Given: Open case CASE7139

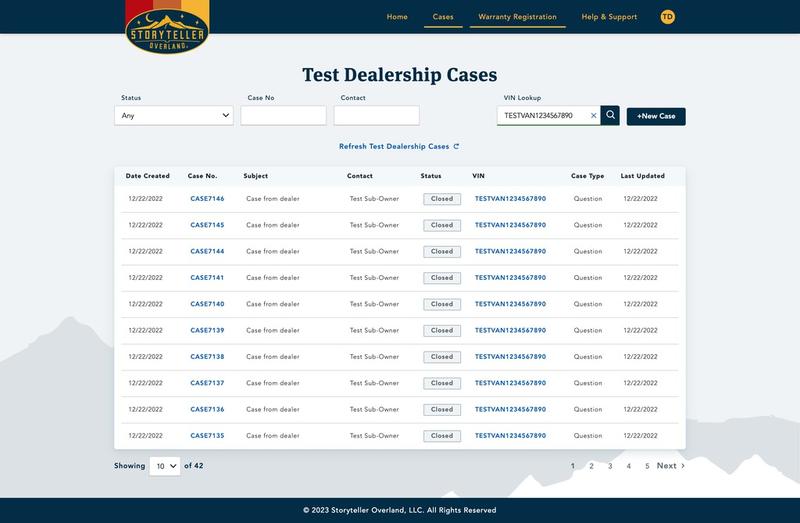Looking at the screenshot, I should 207,331.
